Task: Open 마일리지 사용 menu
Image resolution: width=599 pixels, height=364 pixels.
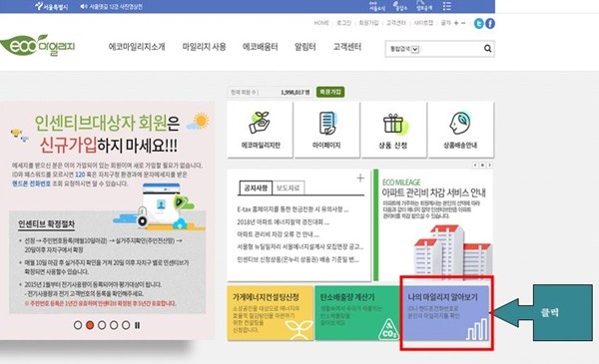Action: [204, 47]
